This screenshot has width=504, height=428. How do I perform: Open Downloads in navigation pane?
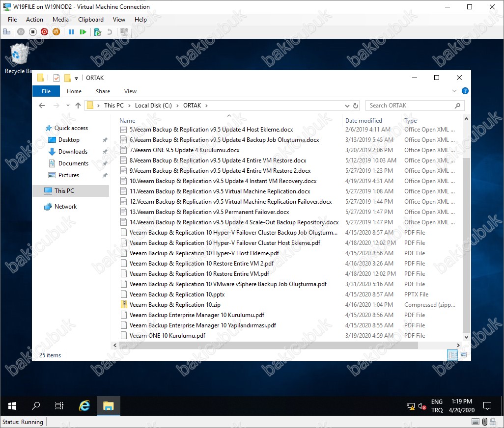click(x=73, y=152)
